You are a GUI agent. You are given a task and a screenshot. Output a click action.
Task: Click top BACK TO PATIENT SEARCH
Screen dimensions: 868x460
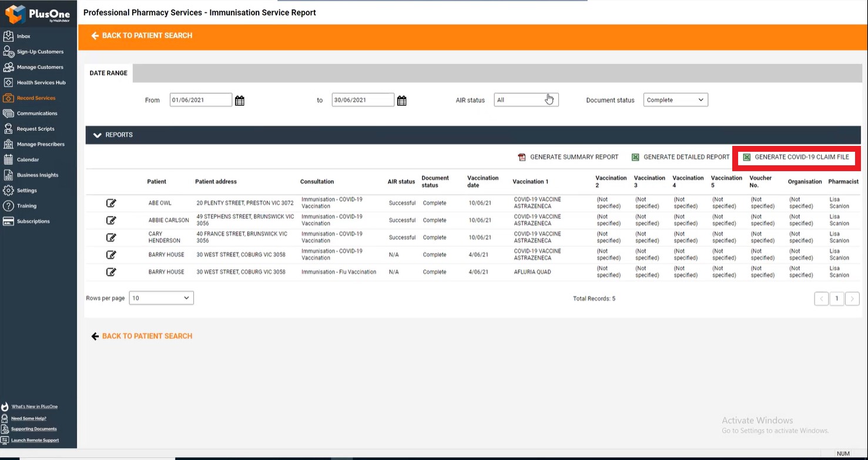[x=147, y=36]
